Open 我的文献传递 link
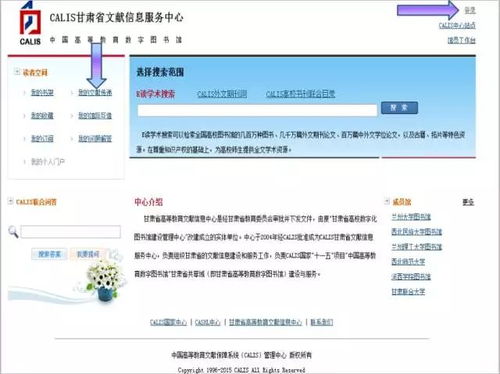This screenshot has width=500, height=374. pyautogui.click(x=95, y=92)
